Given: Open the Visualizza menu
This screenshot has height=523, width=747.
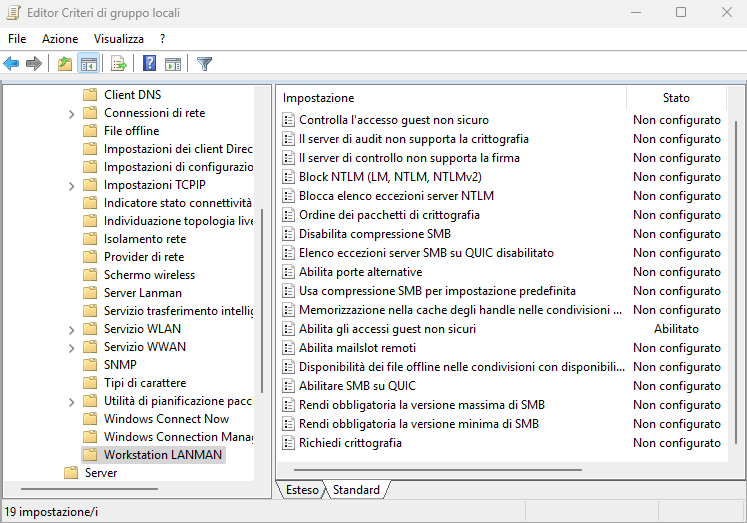Looking at the screenshot, I should [119, 39].
